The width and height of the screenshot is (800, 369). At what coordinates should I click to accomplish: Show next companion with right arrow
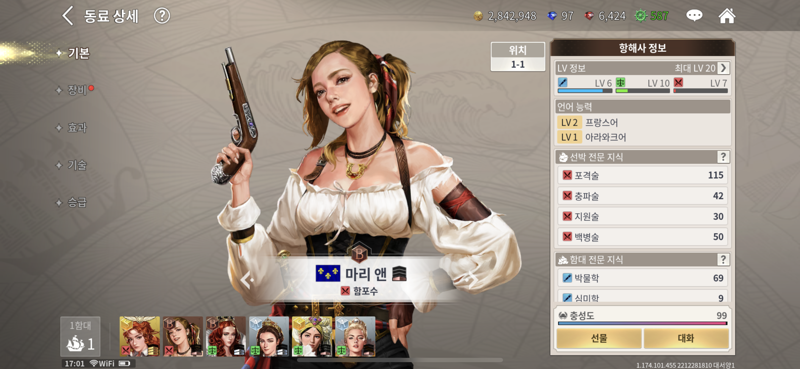click(473, 280)
